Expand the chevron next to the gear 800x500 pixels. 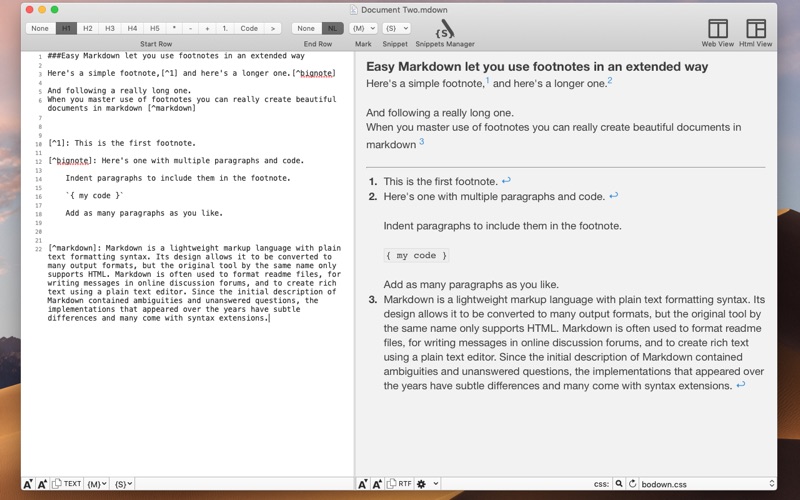(435, 484)
